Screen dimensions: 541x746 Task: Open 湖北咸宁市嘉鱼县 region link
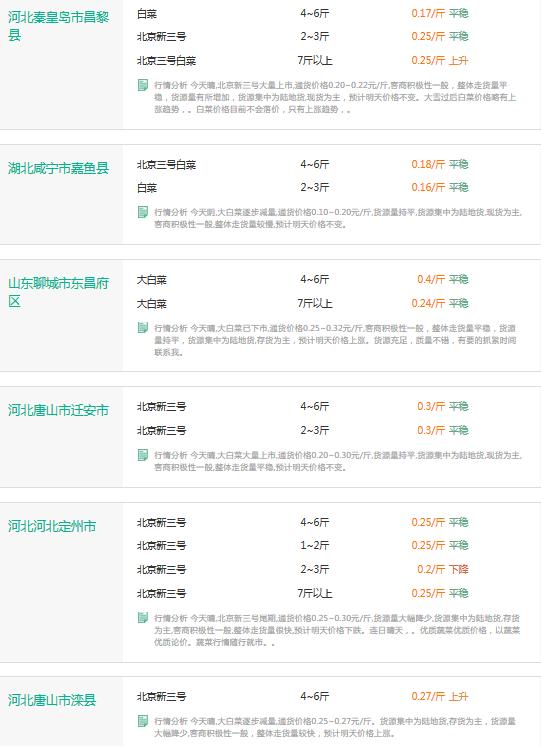coord(58,168)
